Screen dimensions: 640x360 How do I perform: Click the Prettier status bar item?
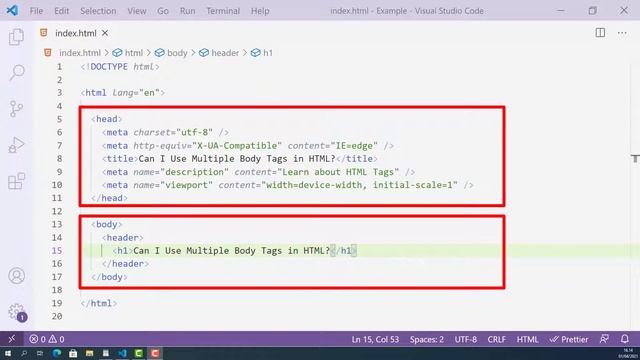click(569, 339)
